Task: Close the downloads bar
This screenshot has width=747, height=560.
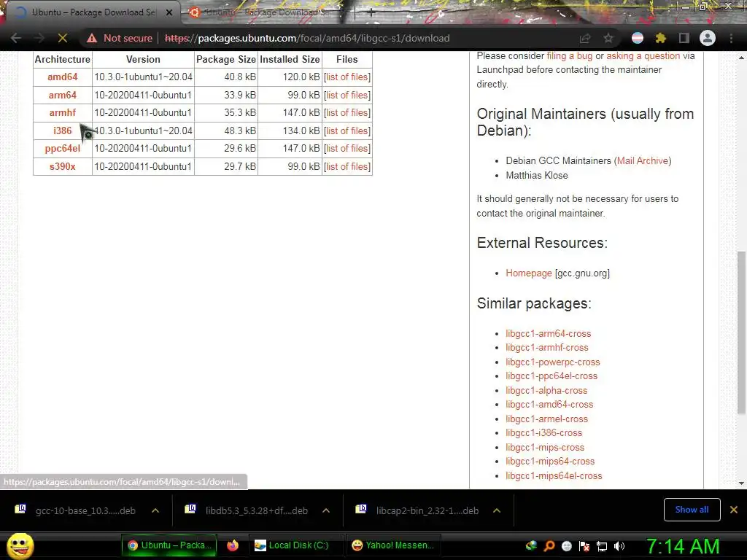Action: pos(734,510)
